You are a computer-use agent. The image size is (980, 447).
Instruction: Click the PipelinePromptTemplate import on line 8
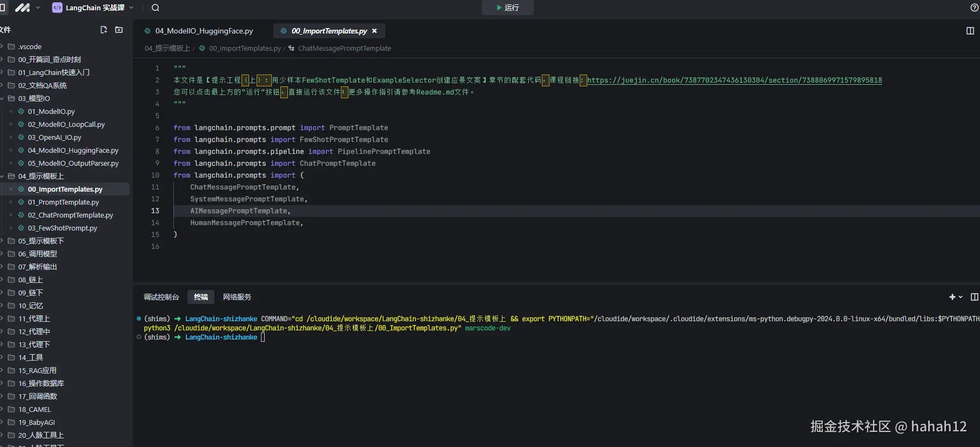point(384,151)
